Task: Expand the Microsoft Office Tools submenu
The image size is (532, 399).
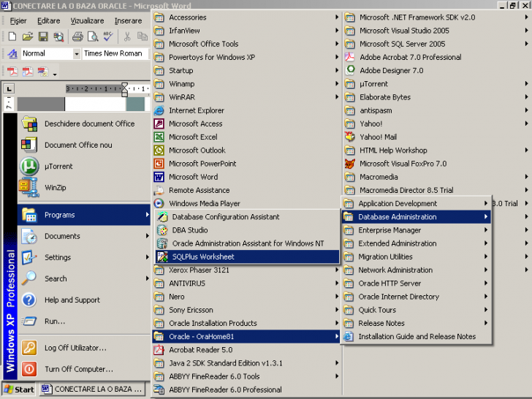Action: 247,44
